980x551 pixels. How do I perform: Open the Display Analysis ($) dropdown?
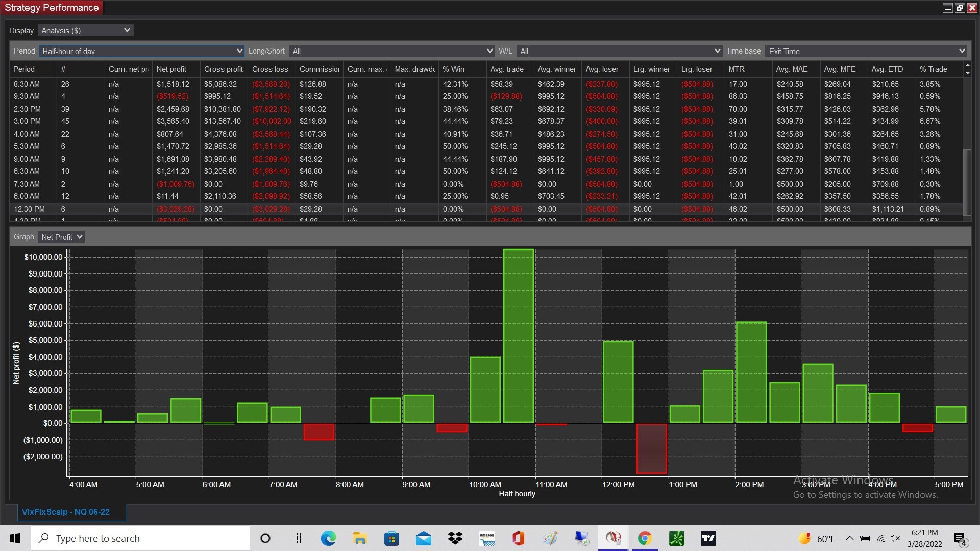point(86,31)
